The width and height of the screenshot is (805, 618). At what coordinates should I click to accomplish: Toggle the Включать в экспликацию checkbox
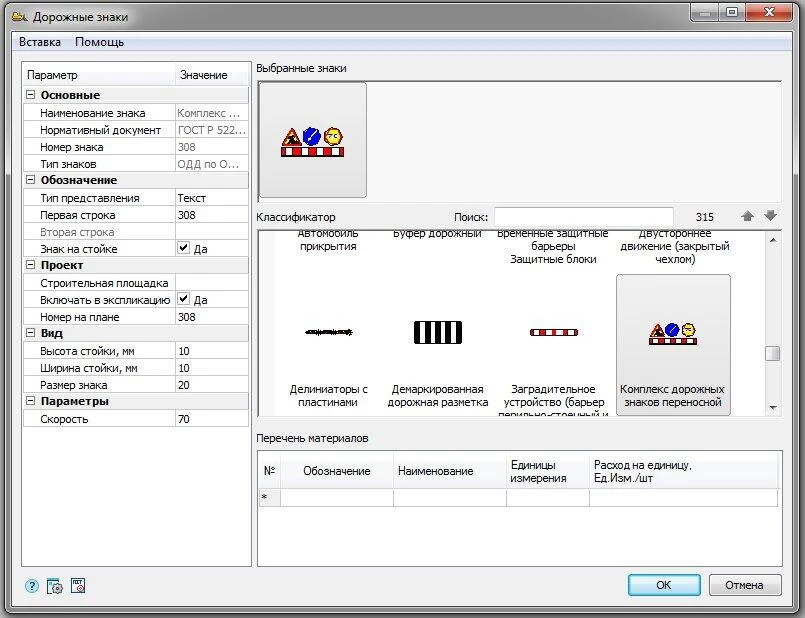coord(183,300)
